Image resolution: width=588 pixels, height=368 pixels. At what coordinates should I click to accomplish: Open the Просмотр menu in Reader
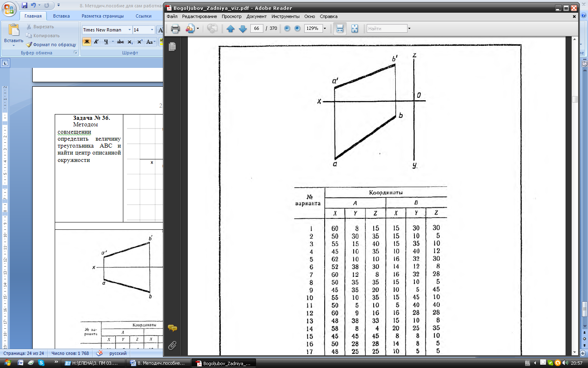pyautogui.click(x=232, y=16)
